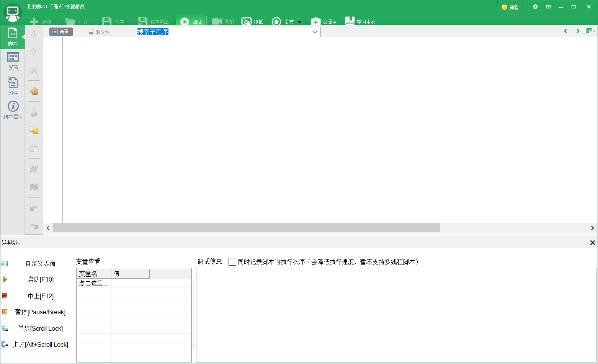Image resolution: width=598 pixels, height=364 pixels.
Task: Launch the 抓抓 capture tool
Action: 252,21
